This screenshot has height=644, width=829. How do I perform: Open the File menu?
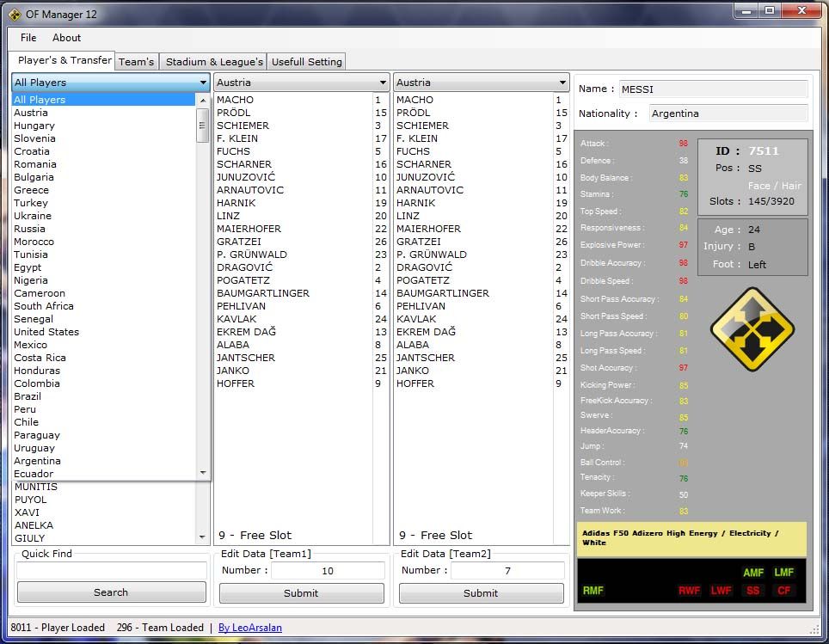click(x=28, y=38)
